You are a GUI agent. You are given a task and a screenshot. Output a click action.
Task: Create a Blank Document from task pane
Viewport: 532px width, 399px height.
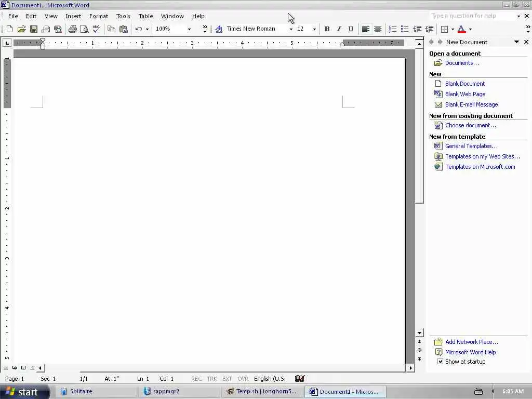pyautogui.click(x=465, y=84)
